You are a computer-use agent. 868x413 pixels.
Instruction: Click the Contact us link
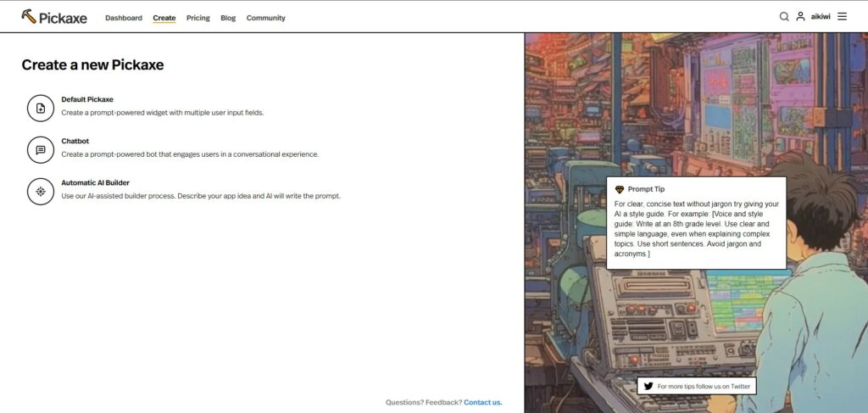click(482, 403)
